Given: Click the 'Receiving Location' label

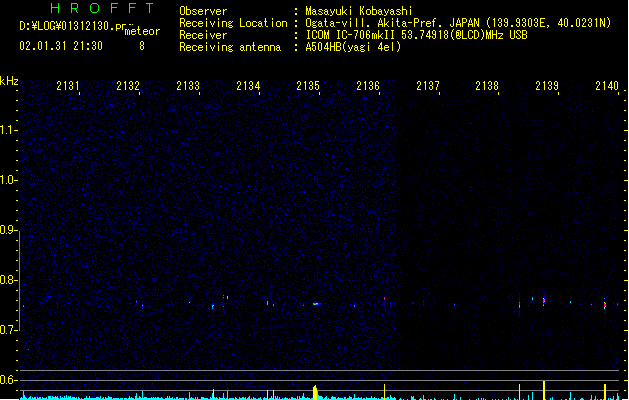Looking at the screenshot, I should click(233, 23).
